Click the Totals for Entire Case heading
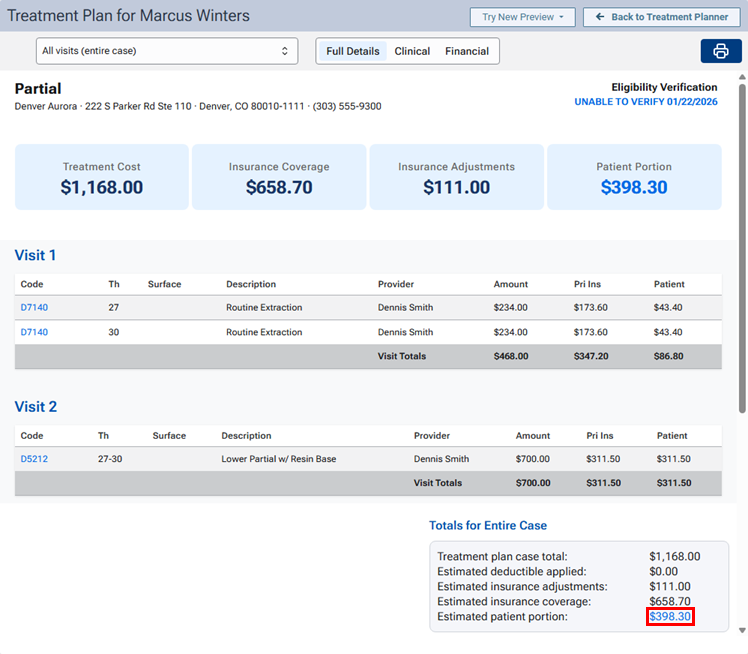The height and width of the screenshot is (654, 748). click(488, 525)
